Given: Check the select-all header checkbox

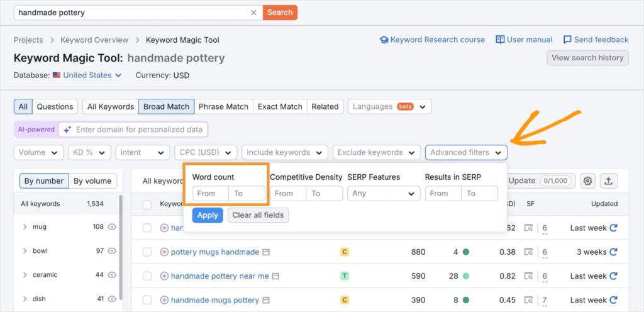Looking at the screenshot, I should point(147,204).
